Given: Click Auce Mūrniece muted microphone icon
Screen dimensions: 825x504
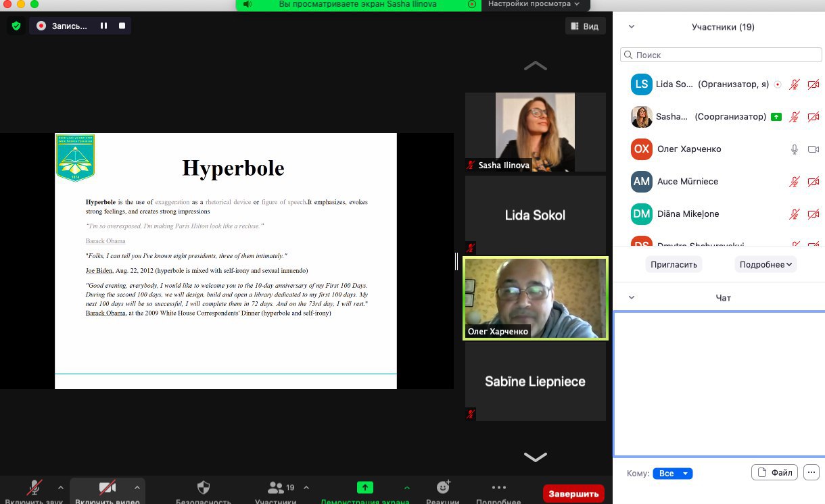Looking at the screenshot, I should (795, 182).
